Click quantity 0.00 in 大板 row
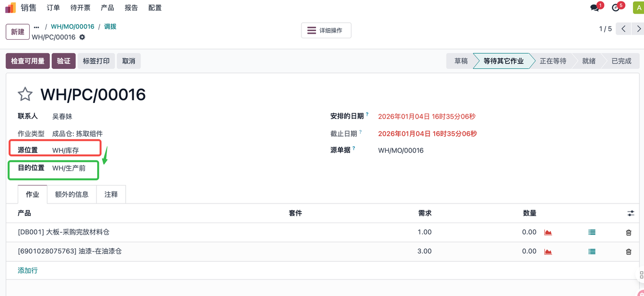This screenshot has width=644, height=296. pyautogui.click(x=529, y=232)
